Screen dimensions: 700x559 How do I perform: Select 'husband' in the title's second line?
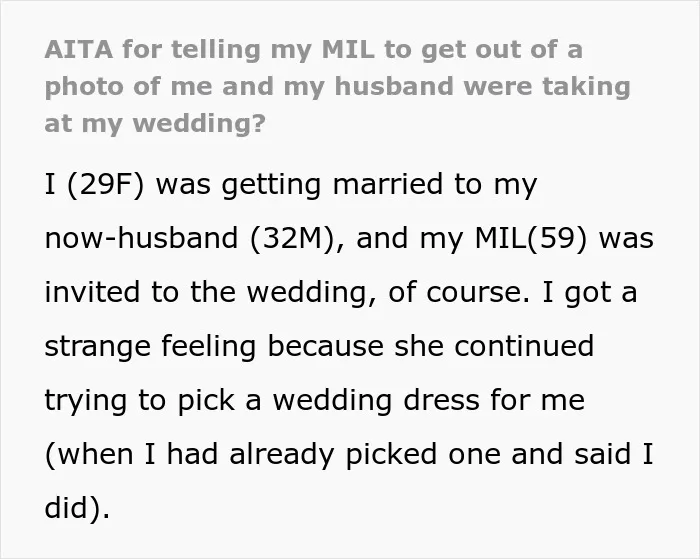pos(394,86)
